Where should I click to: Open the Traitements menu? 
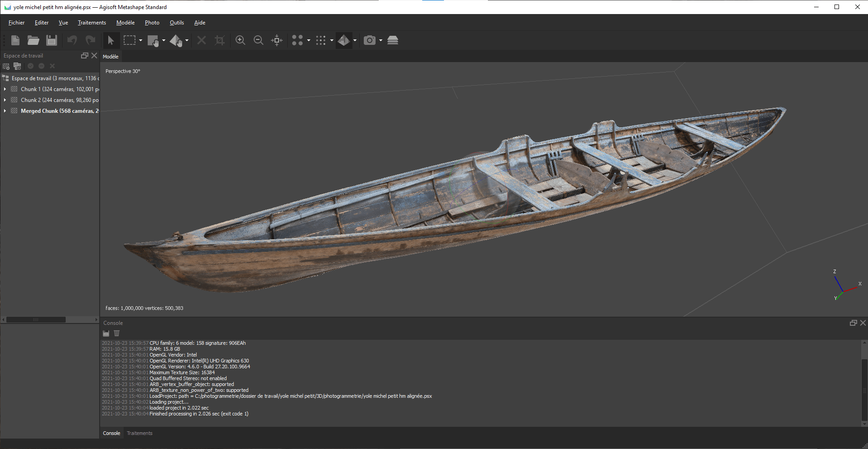point(92,23)
